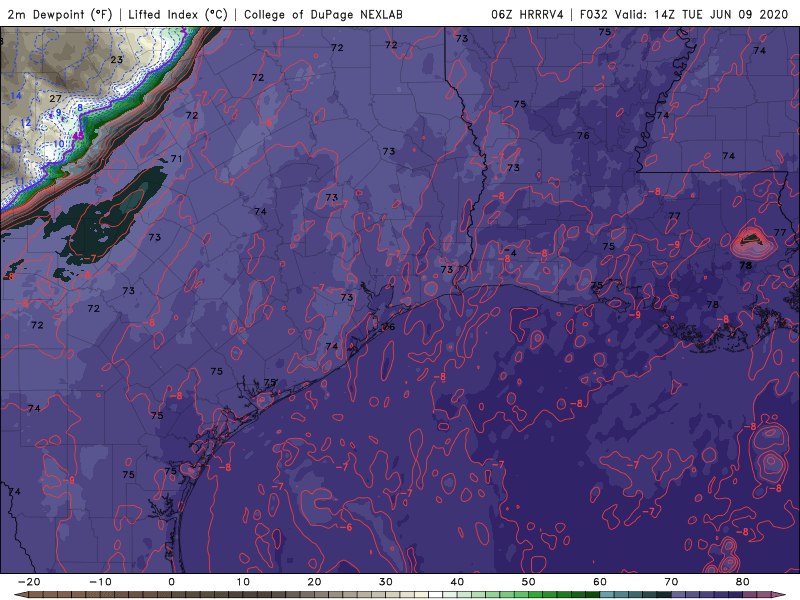Screen dimensions: 800x600
Task: Click the -10 label on the color scale
Action: click(x=100, y=582)
